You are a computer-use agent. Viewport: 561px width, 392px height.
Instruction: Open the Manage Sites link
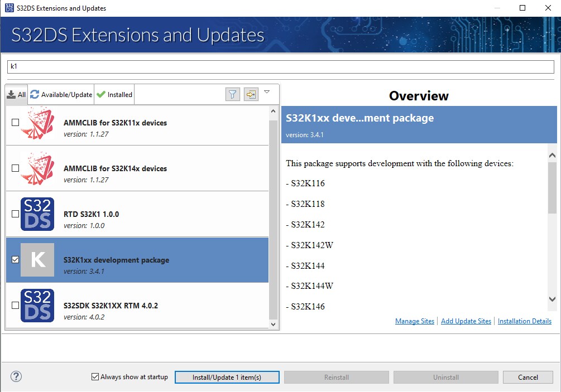pos(414,321)
